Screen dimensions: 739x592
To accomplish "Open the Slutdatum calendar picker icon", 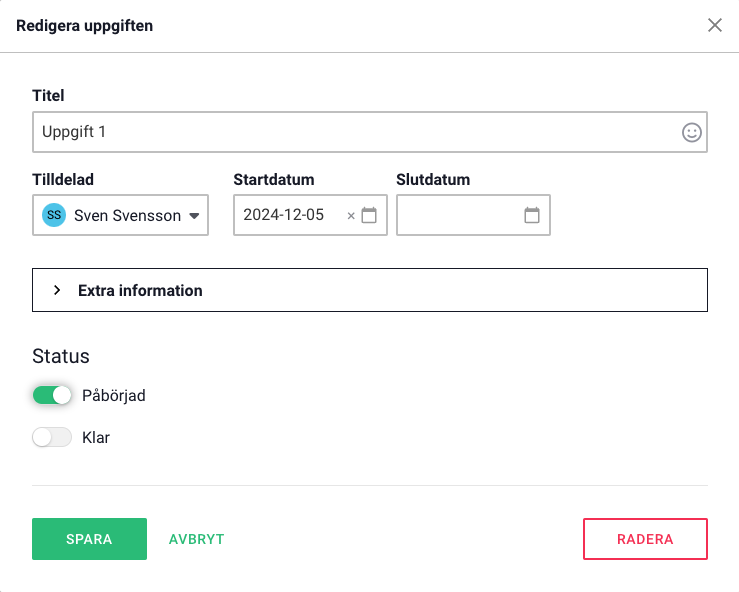I will click(x=532, y=215).
